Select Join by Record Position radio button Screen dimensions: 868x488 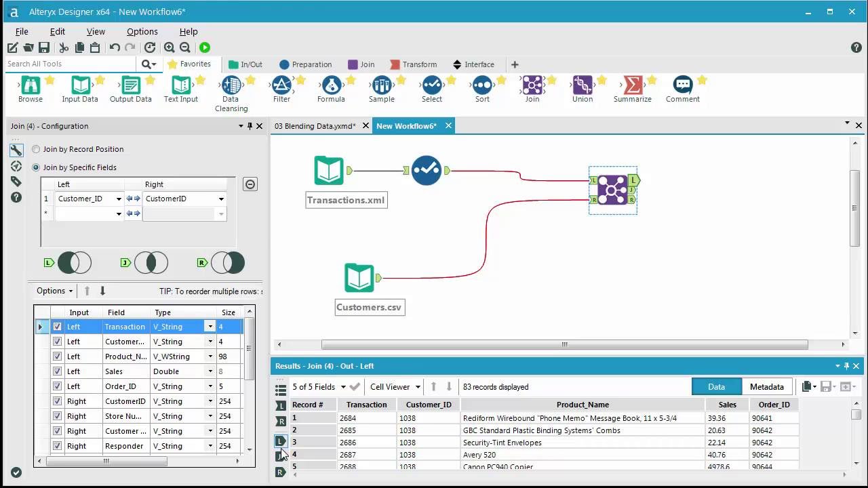click(x=36, y=149)
